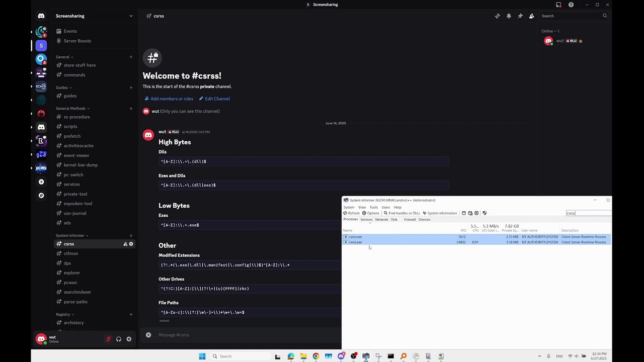Open the Discord Help question icon

[571, 5]
